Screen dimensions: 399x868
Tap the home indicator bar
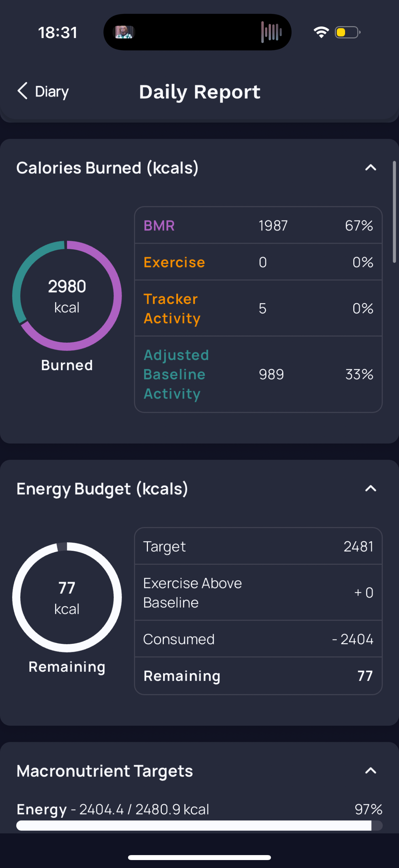pos(199,857)
